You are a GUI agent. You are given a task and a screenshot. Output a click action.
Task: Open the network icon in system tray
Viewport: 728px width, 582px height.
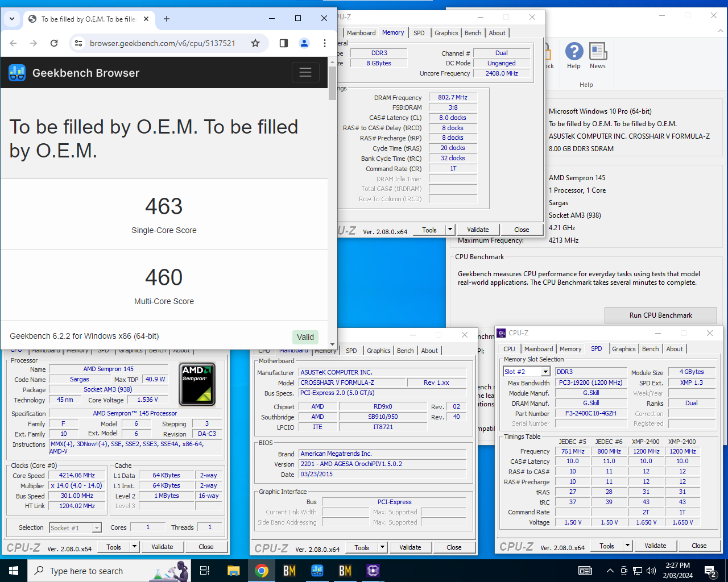638,571
